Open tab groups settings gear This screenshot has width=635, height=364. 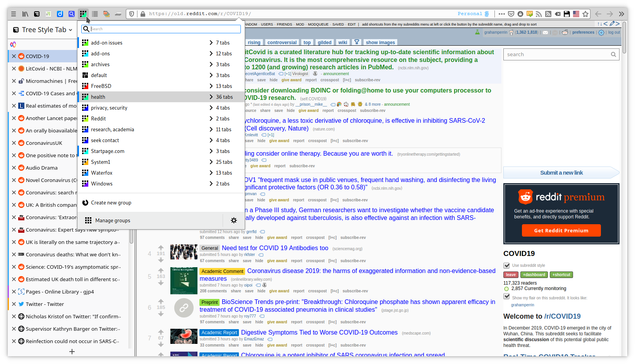(234, 220)
